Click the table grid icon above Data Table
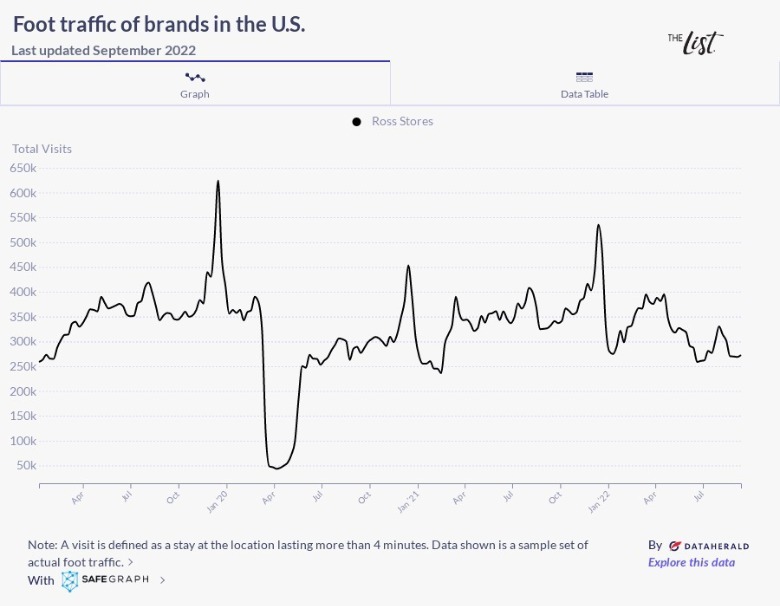The width and height of the screenshot is (780, 606). [585, 77]
